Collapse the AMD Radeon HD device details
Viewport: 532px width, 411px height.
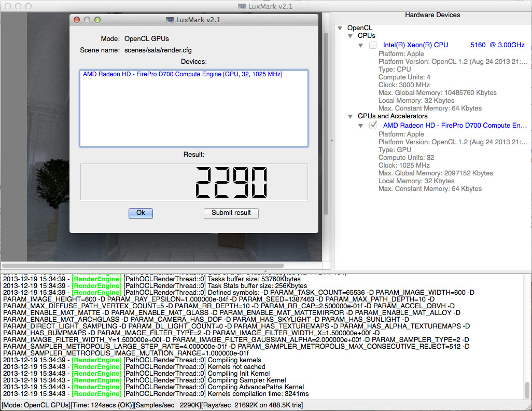pos(361,126)
